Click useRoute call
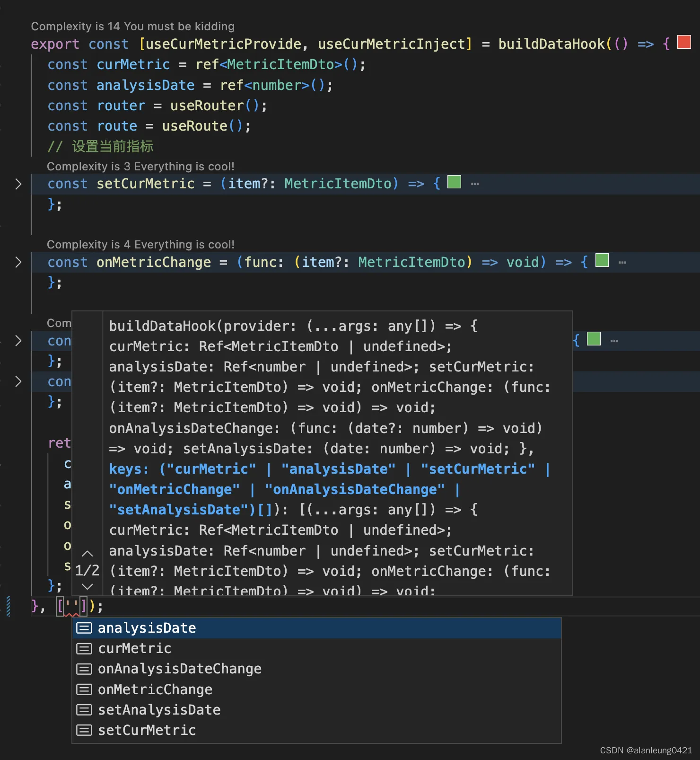 [x=195, y=126]
